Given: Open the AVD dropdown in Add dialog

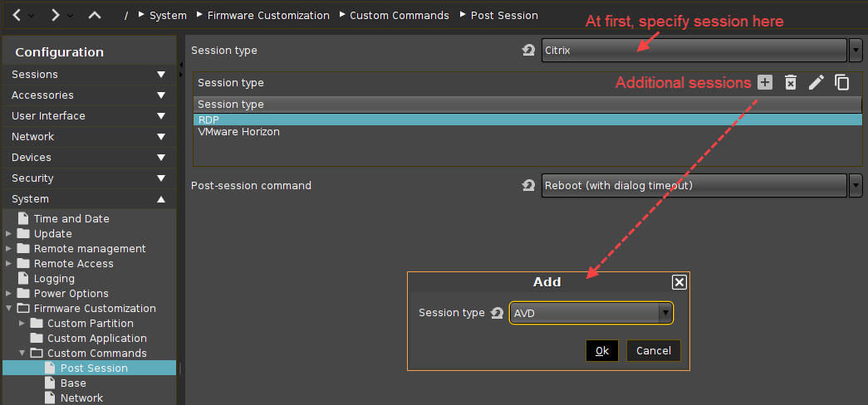Looking at the screenshot, I should [664, 313].
